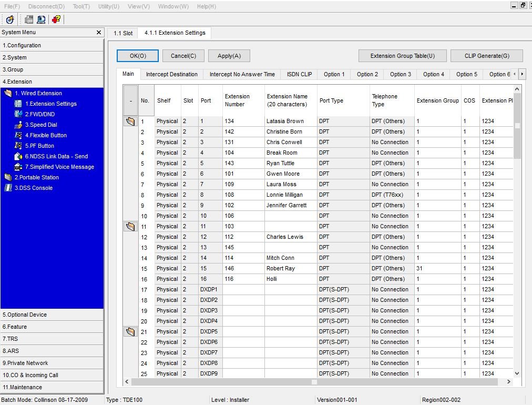Click the horizontal scrollbar under the table
This screenshot has height=405, width=532.
[314, 382]
